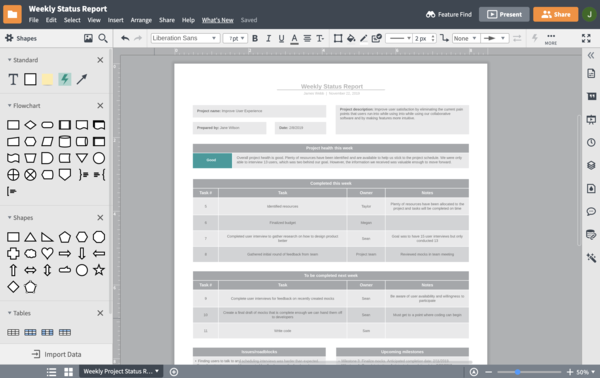The height and width of the screenshot is (378, 600).
Task: Open text alignment options
Action: pyautogui.click(x=307, y=38)
